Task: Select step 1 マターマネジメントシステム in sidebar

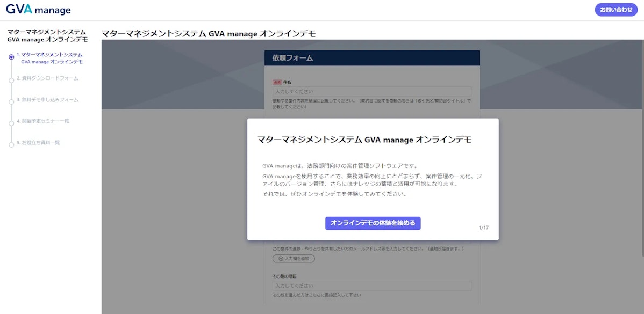Action: coord(52,58)
